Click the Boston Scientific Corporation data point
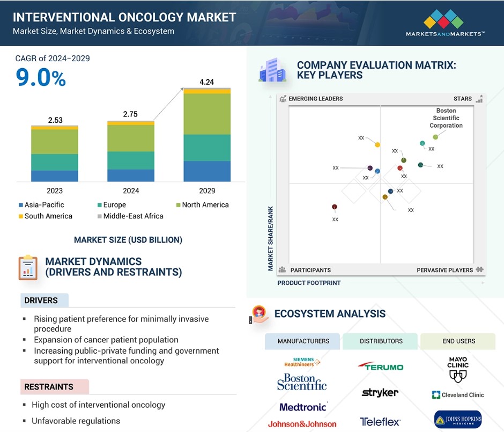 click(x=435, y=137)
